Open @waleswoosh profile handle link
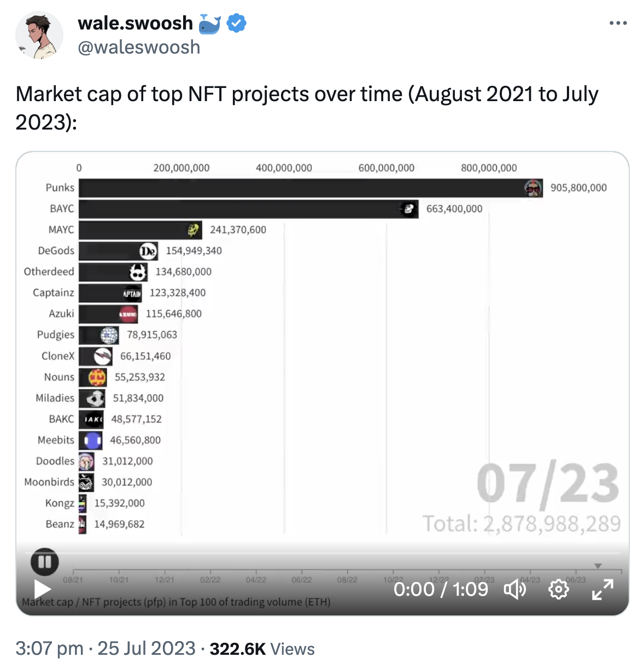This screenshot has width=644, height=669. click(x=139, y=48)
